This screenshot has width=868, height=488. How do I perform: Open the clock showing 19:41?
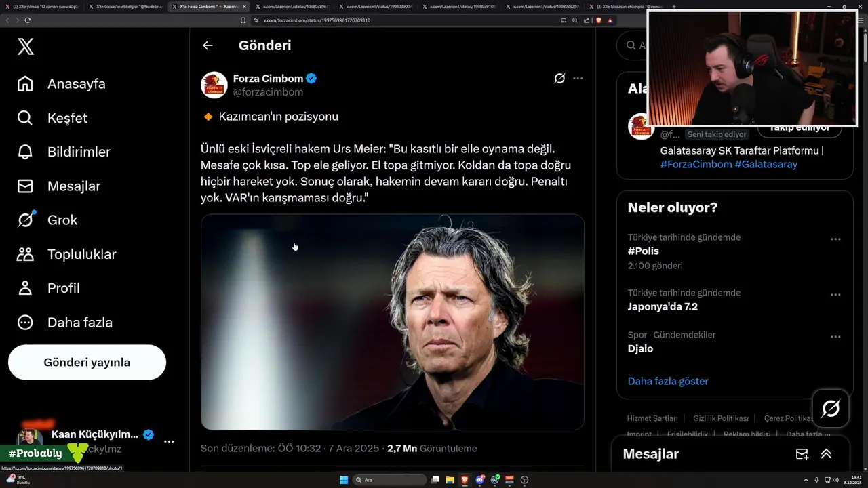(x=852, y=480)
